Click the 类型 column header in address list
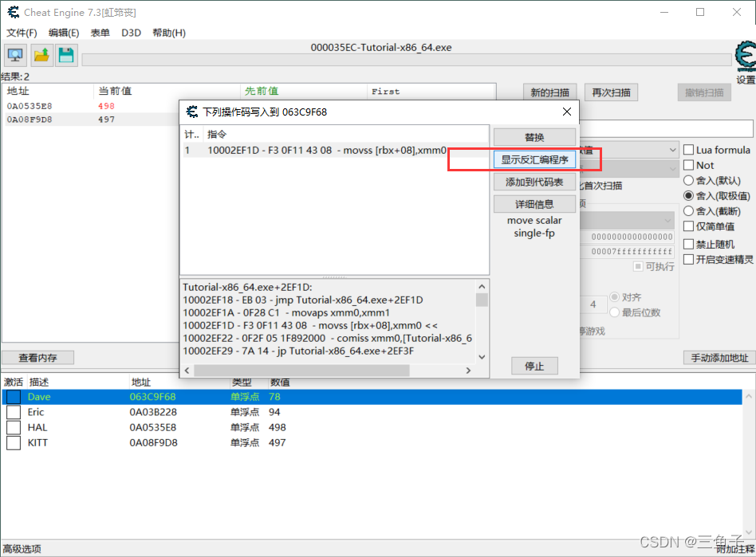The image size is (756, 557). coord(242,382)
